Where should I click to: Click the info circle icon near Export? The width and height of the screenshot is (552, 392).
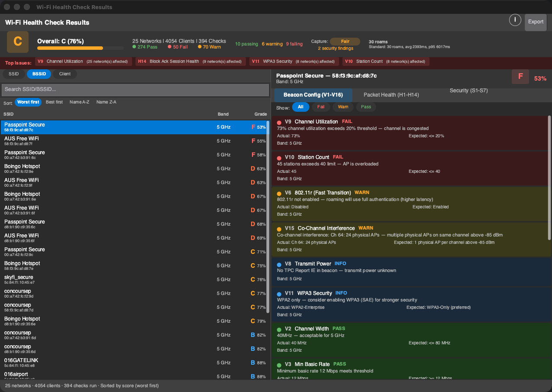tap(515, 20)
